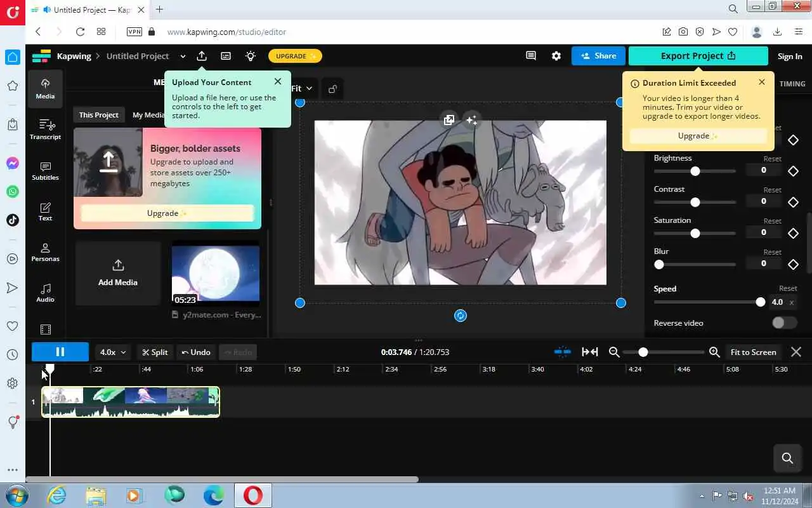Viewport: 812px width, 508px height.
Task: Click the yellow UPGRADE button in top bar
Action: [295, 56]
